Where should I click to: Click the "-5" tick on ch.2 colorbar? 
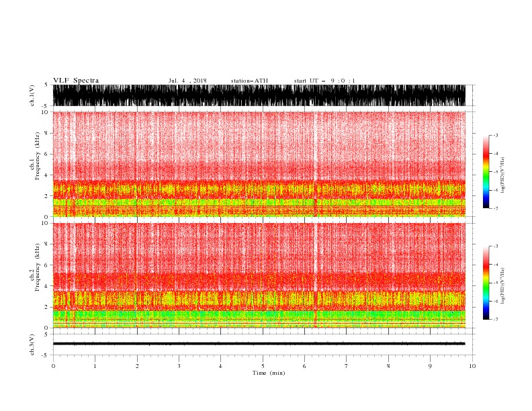pyautogui.click(x=495, y=283)
